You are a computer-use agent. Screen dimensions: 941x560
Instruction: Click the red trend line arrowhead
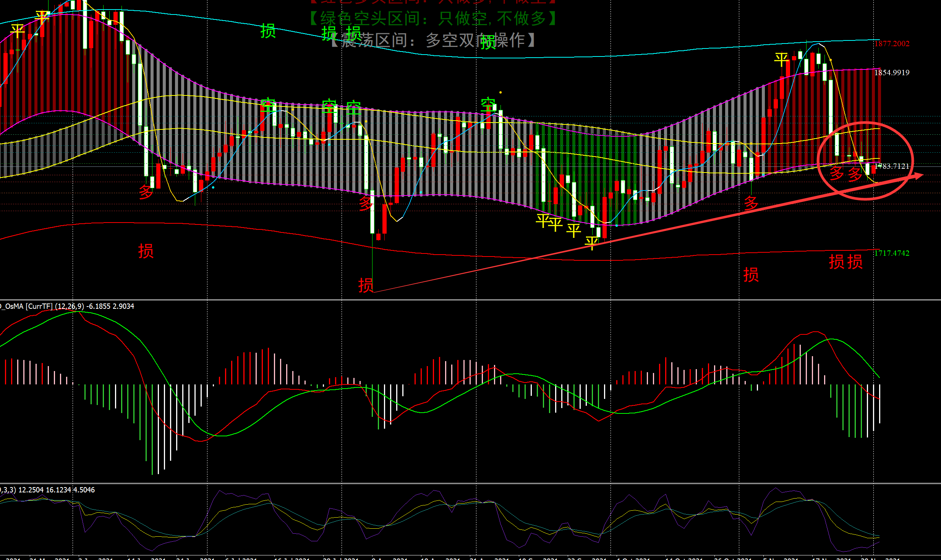click(918, 176)
